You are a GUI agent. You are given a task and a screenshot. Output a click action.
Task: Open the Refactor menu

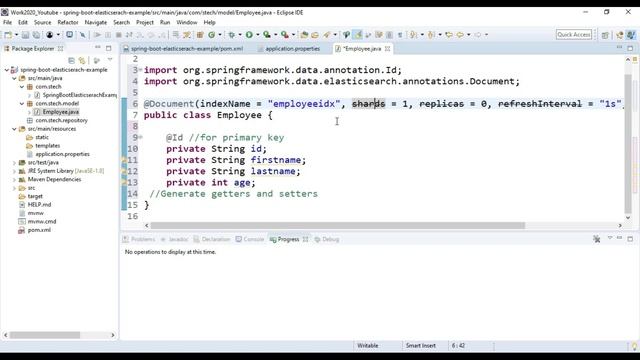68,22
